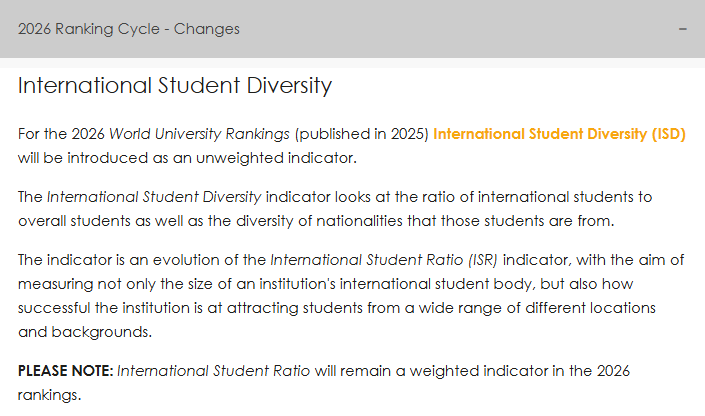
Task: Click the italic International Student Ratio (ISR) text
Action: pyautogui.click(x=384, y=260)
